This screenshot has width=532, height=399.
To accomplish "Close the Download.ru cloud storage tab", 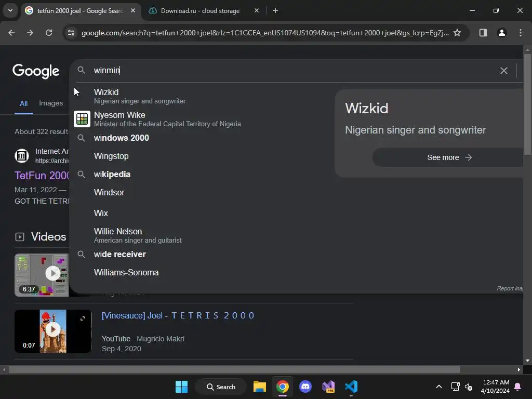I will (257, 10).
